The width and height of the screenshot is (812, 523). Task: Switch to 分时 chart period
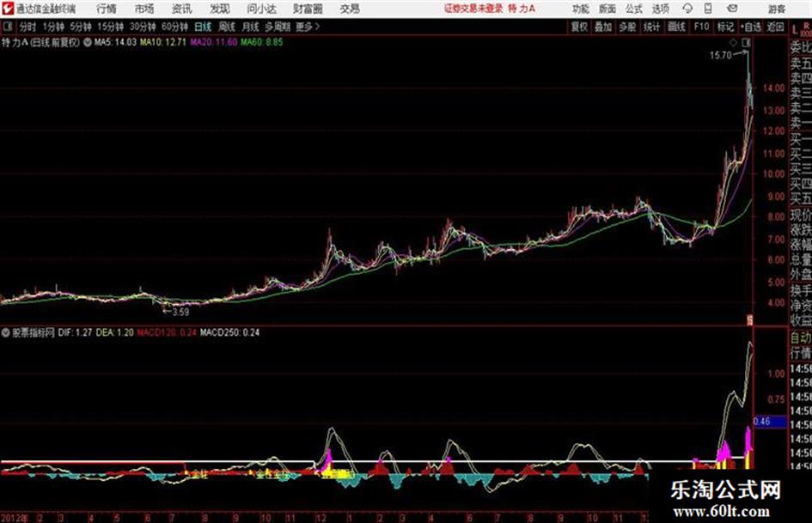[x=28, y=27]
